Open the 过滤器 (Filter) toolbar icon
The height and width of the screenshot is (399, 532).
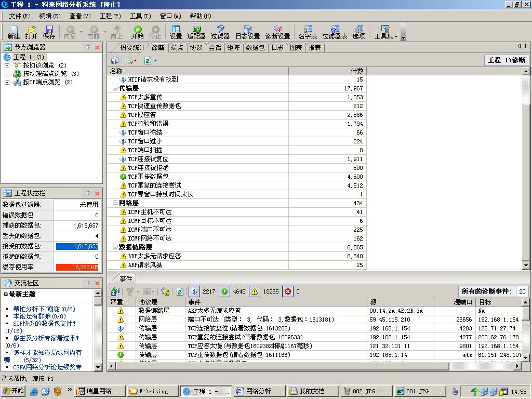220,32
